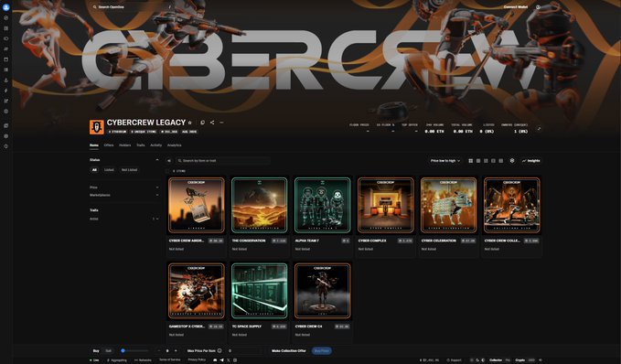Switch to Collector mode in the footer
The image size is (621, 364).
pos(496,360)
